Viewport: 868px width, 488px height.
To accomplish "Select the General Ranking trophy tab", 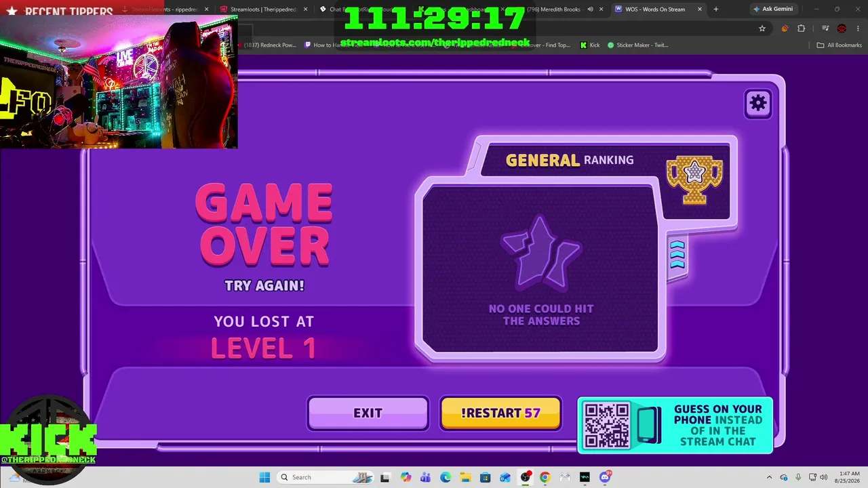I will pos(694,179).
